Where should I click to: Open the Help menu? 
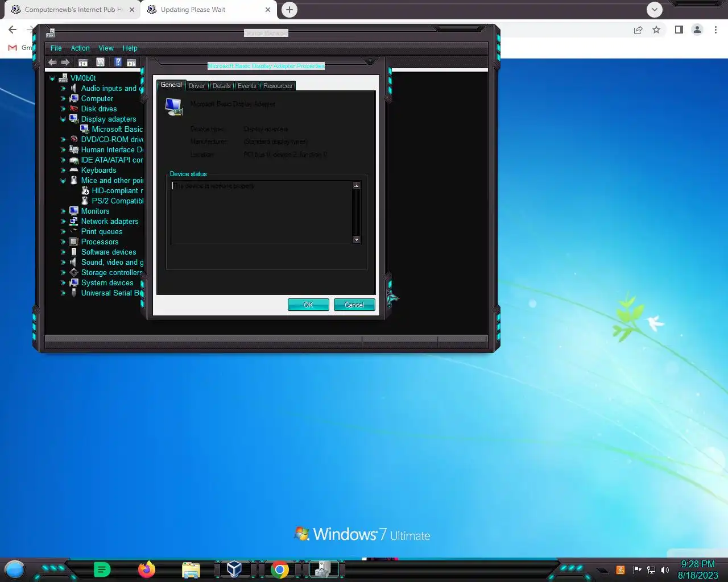pos(130,48)
